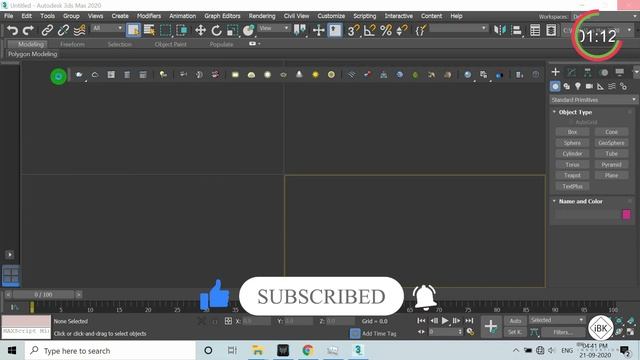Toggle the Absolute/Offset transform mode icon

pos(228,321)
